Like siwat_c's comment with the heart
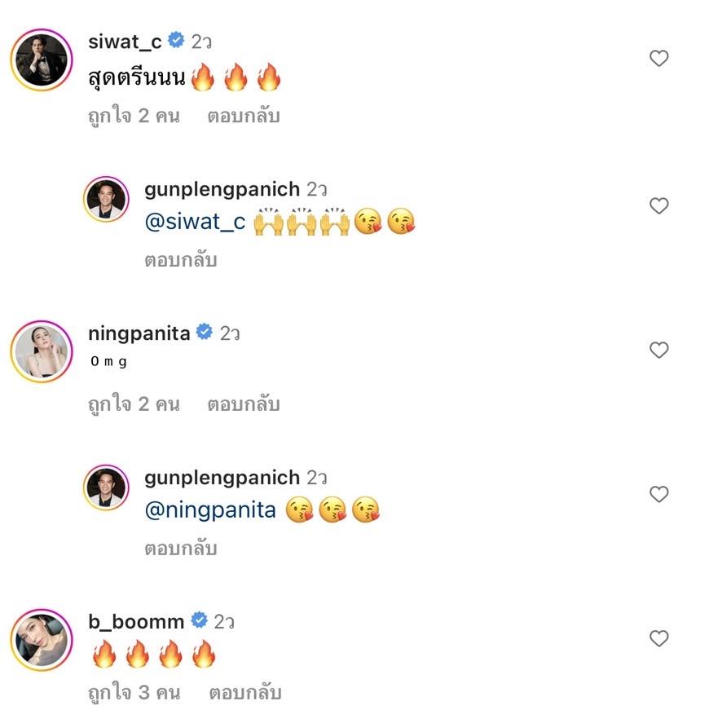The width and height of the screenshot is (709, 728). tap(658, 59)
